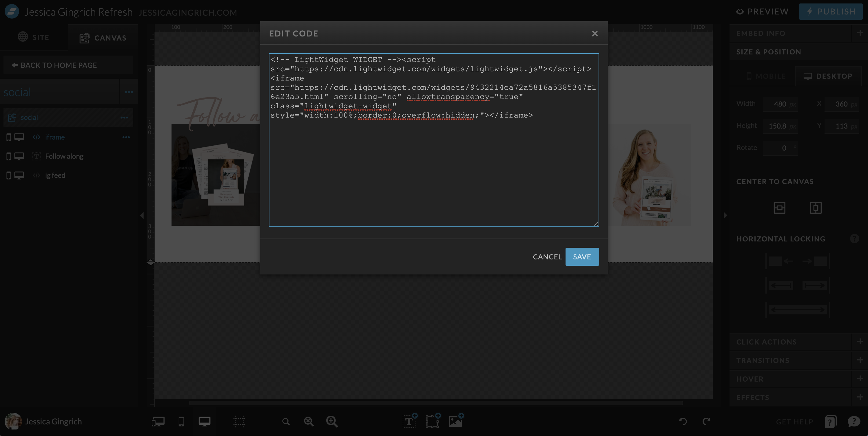Add a new shape element
This screenshot has height=436, width=868.
pos(433,421)
